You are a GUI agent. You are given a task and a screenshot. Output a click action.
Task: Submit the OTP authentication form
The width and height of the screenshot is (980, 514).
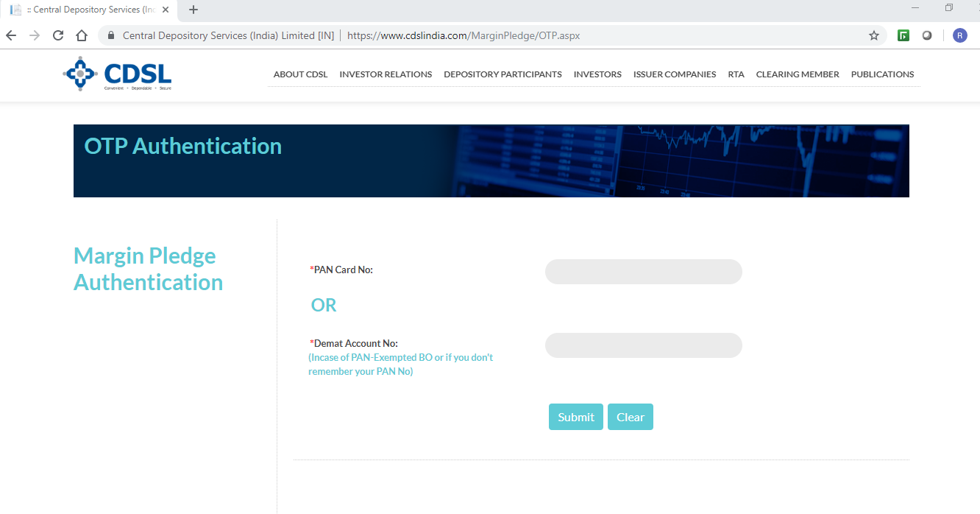click(576, 417)
